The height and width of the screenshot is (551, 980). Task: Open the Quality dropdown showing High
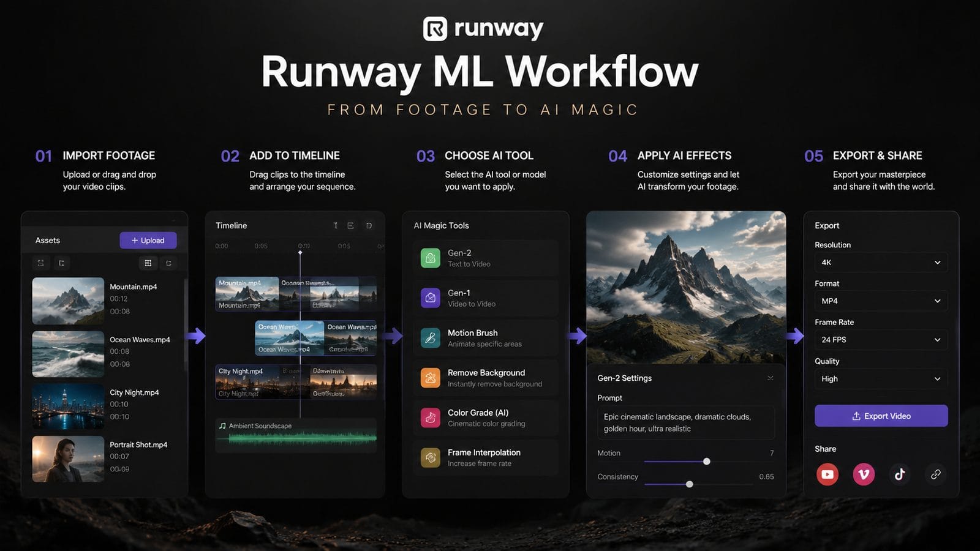click(881, 378)
